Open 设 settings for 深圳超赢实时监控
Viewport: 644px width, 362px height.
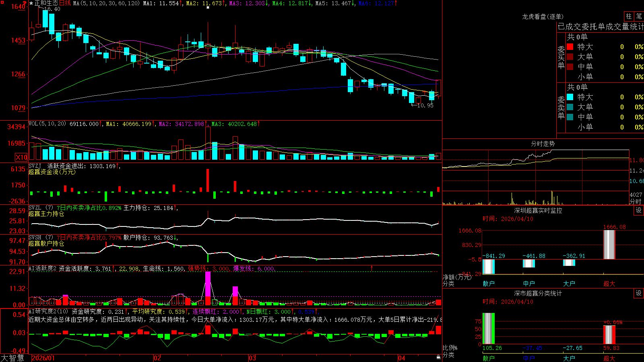coord(639,210)
